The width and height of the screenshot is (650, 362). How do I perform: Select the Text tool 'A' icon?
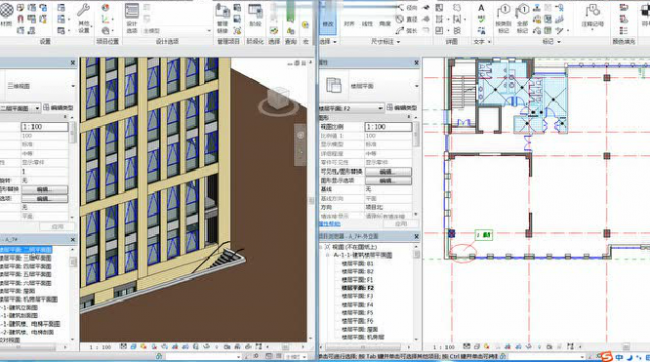(x=481, y=8)
